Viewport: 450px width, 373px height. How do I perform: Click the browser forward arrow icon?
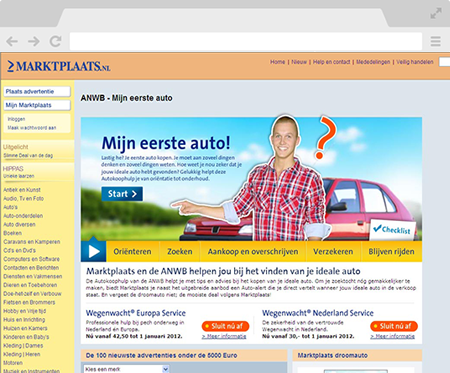[x=34, y=41]
